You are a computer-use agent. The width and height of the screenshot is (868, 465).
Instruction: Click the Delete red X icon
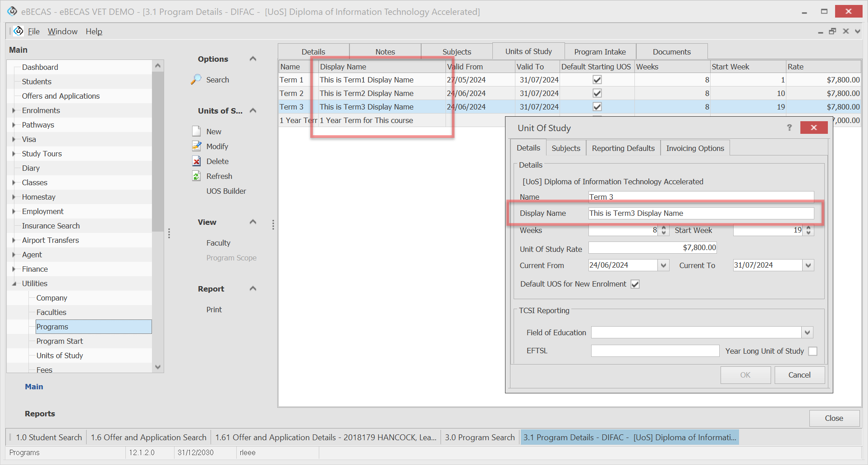coord(196,161)
